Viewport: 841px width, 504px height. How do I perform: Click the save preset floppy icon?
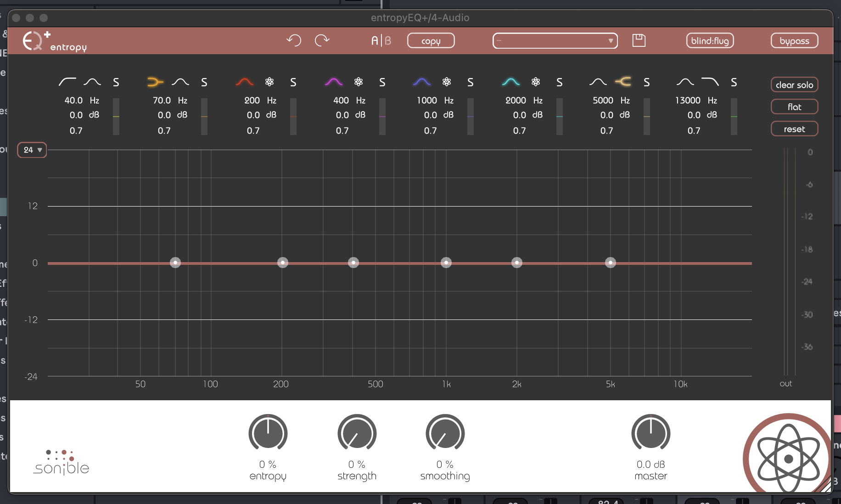(x=639, y=40)
